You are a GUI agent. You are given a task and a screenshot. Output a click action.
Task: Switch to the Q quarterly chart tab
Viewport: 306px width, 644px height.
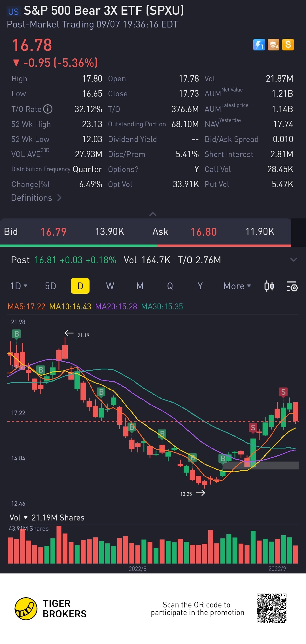click(x=170, y=286)
